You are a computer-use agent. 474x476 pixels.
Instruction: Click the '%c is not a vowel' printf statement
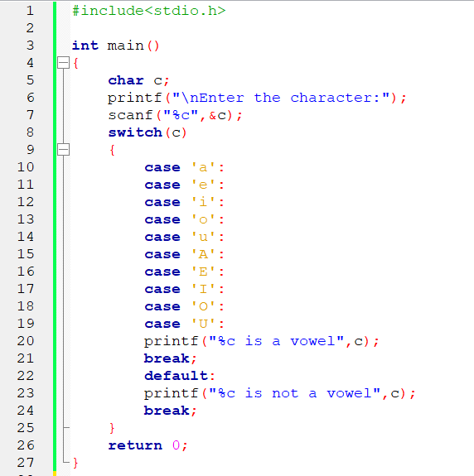coord(279,393)
